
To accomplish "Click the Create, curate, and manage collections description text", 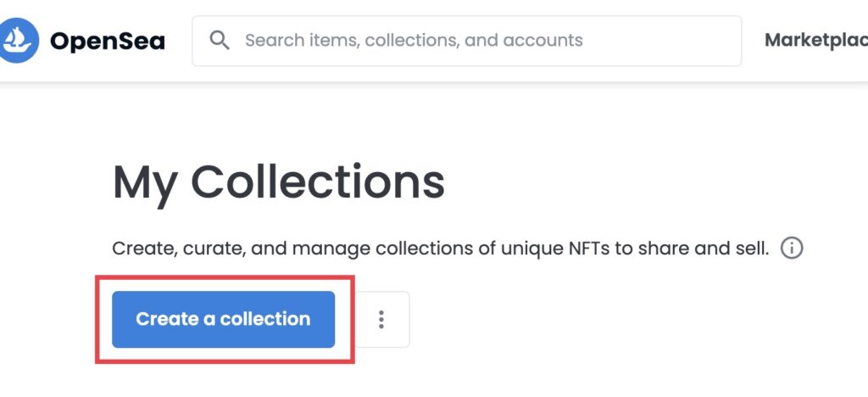I will click(441, 249).
